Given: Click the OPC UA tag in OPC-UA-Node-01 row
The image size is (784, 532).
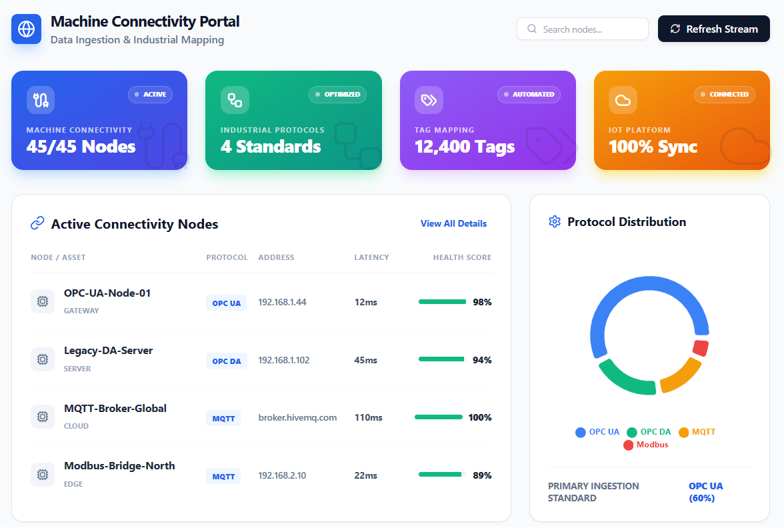Looking at the screenshot, I should tap(227, 303).
